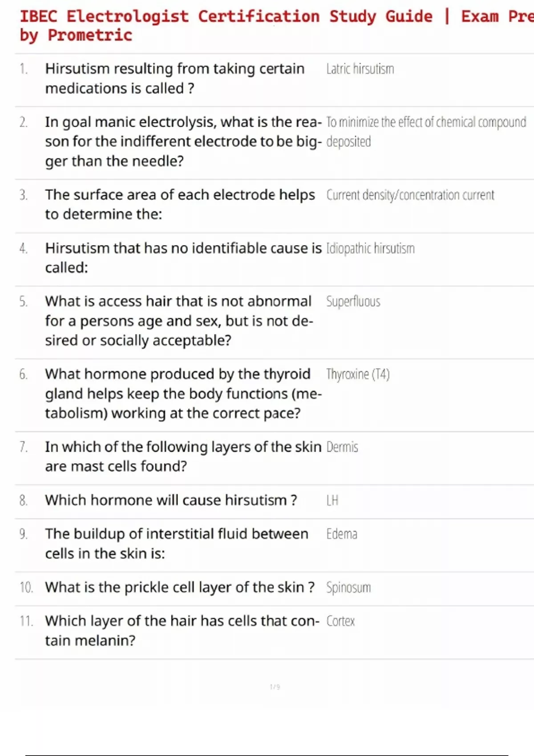Click the answer 'Latric hirsutism'
The width and height of the screenshot is (534, 756).
360,69
